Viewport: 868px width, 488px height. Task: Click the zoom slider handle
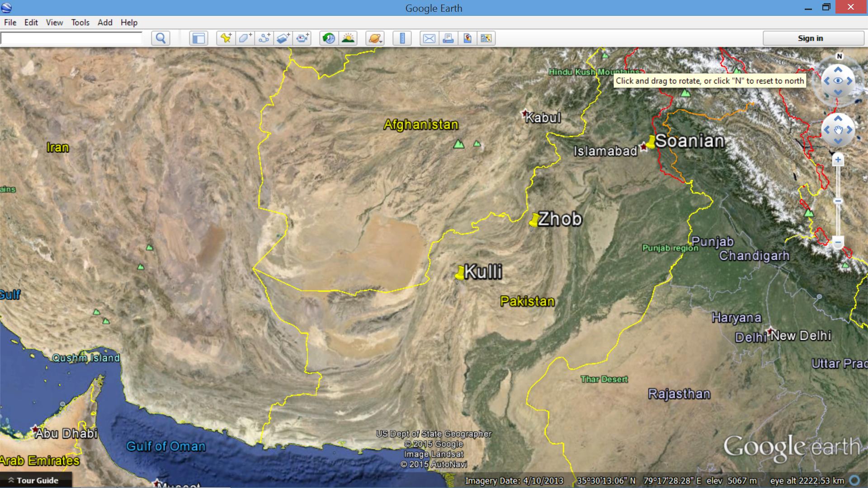838,201
